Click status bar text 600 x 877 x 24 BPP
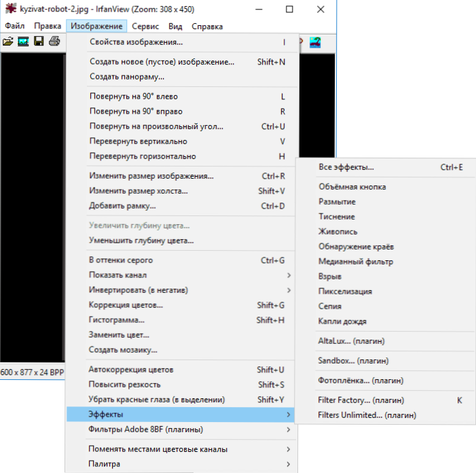The image size is (476, 473). coord(32,372)
